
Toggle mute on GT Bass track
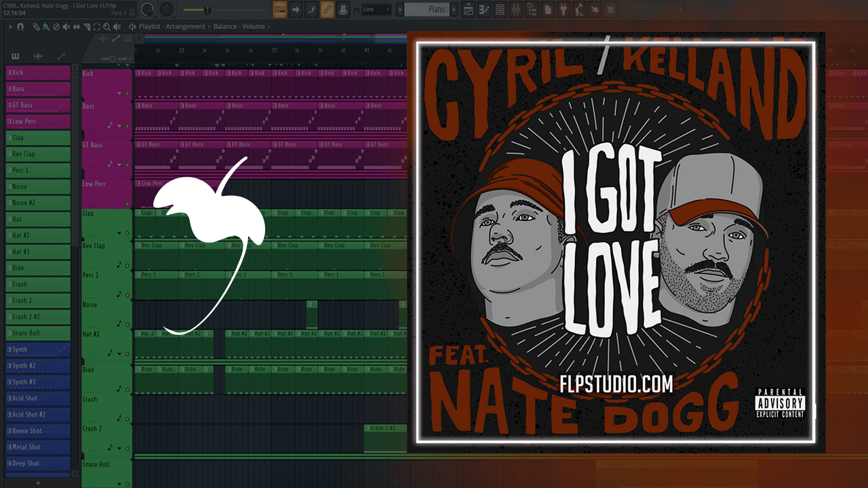pyautogui.click(x=127, y=164)
